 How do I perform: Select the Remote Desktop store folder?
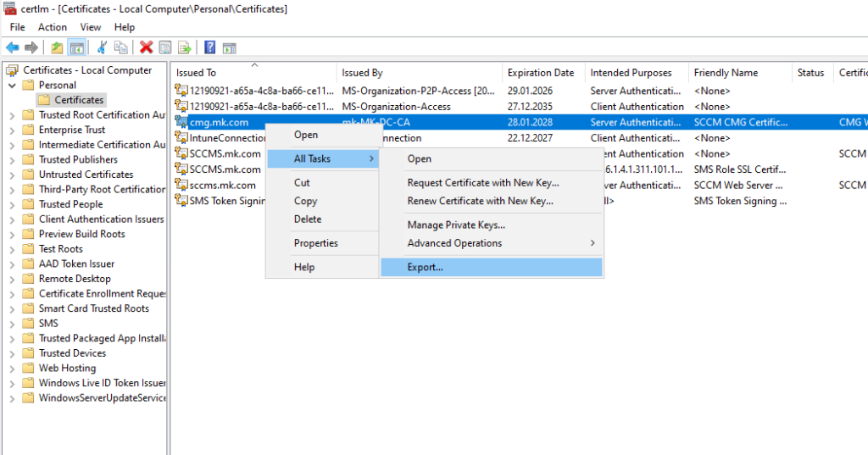pyautogui.click(x=75, y=279)
